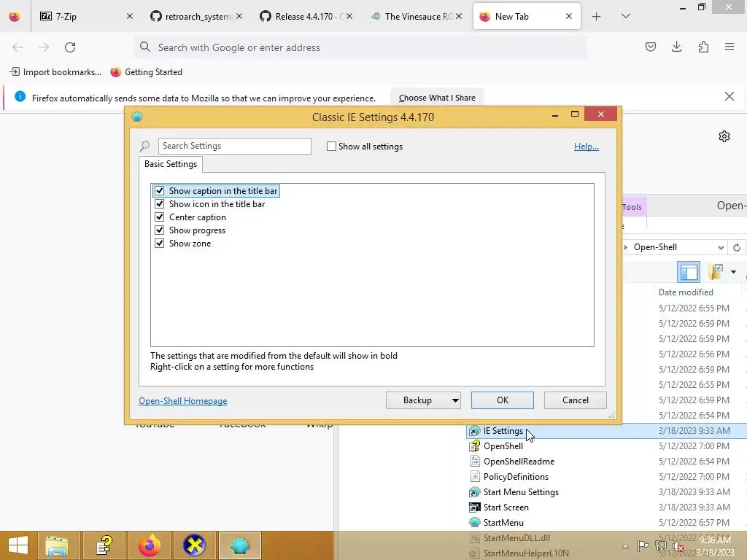Confirm the settings with OK
747x560 pixels.
502,400
